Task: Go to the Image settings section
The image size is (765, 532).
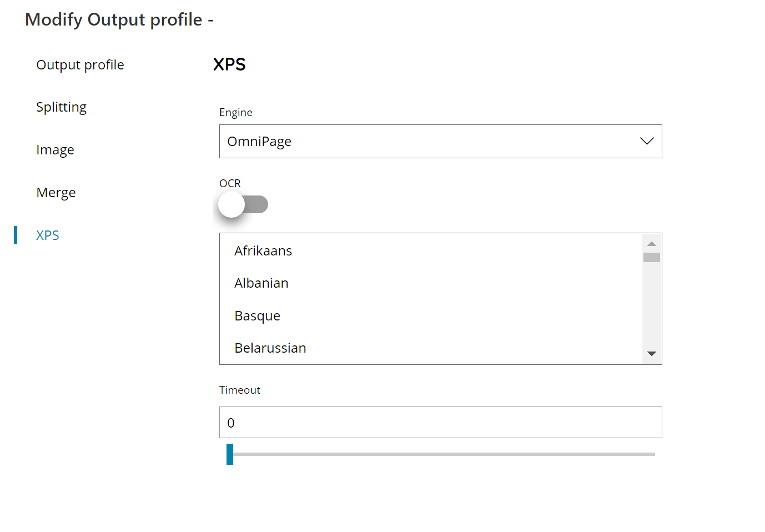Action: (x=55, y=149)
